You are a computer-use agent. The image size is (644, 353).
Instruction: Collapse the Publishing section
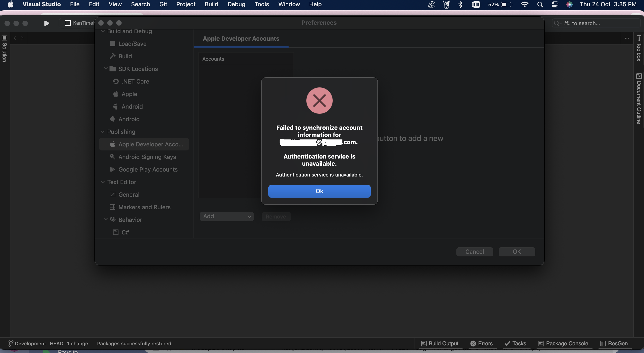click(103, 132)
